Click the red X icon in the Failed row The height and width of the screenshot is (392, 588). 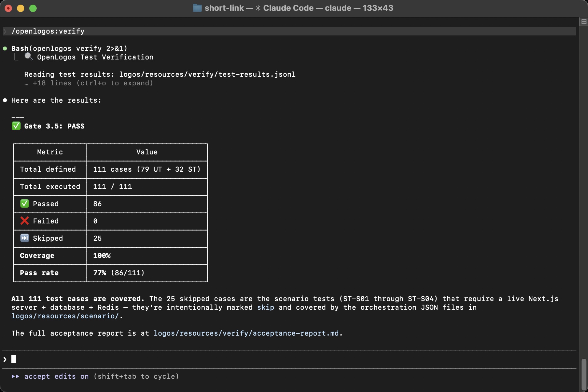pyautogui.click(x=24, y=221)
